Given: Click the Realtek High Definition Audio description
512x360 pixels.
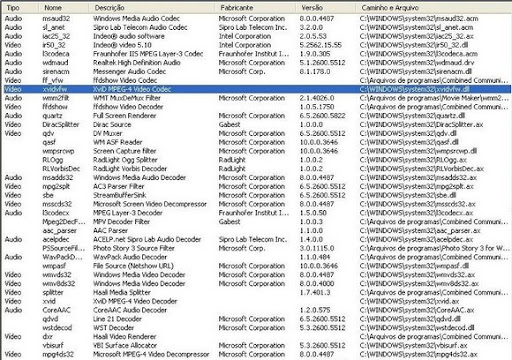Looking at the screenshot, I should click(137, 63).
